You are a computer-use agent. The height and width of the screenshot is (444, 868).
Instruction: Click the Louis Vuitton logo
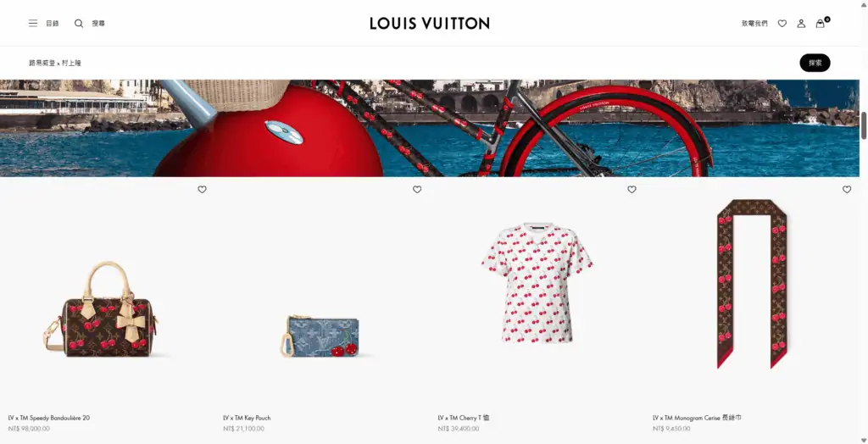pyautogui.click(x=430, y=23)
